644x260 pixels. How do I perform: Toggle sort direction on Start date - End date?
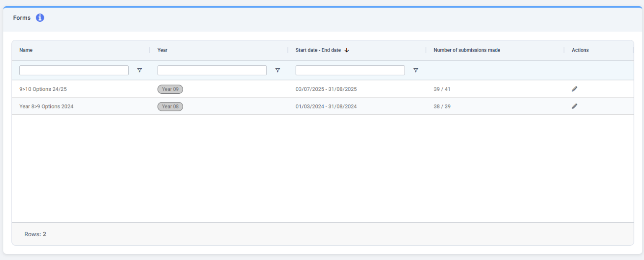[347, 50]
